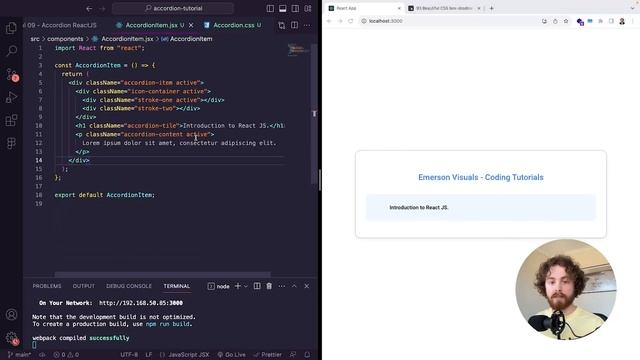Close the AccordionItem.jsx tab
Screen dimensions: 640x360
191,25
